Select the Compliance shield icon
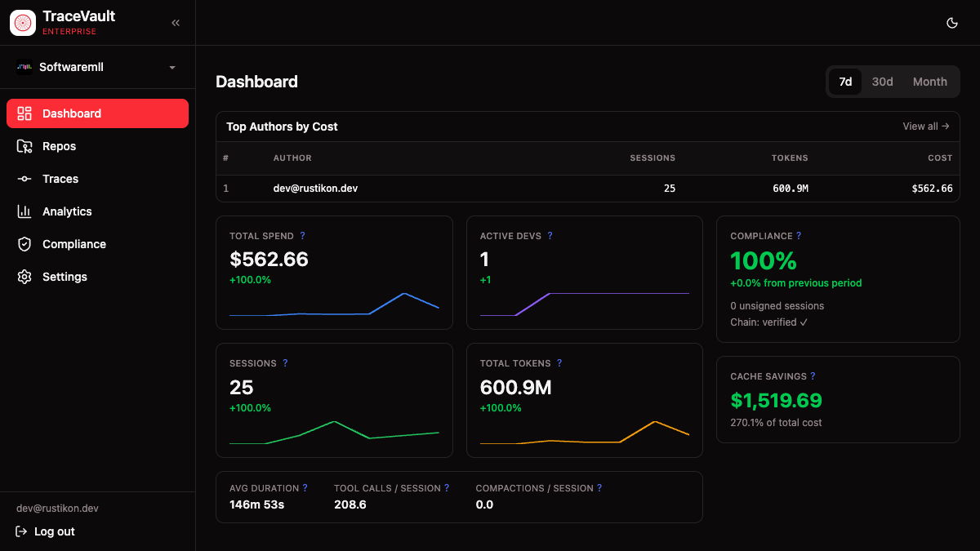The width and height of the screenshot is (980, 551). (x=25, y=243)
